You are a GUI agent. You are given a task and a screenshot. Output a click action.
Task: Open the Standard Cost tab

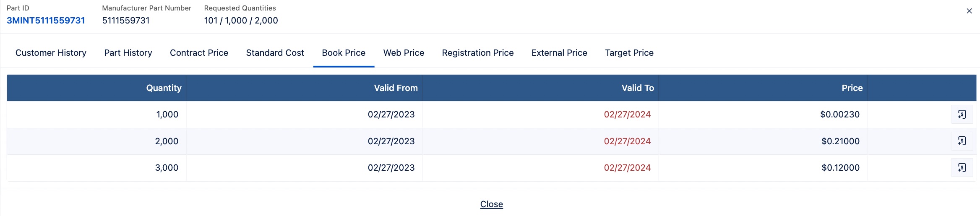coord(275,53)
